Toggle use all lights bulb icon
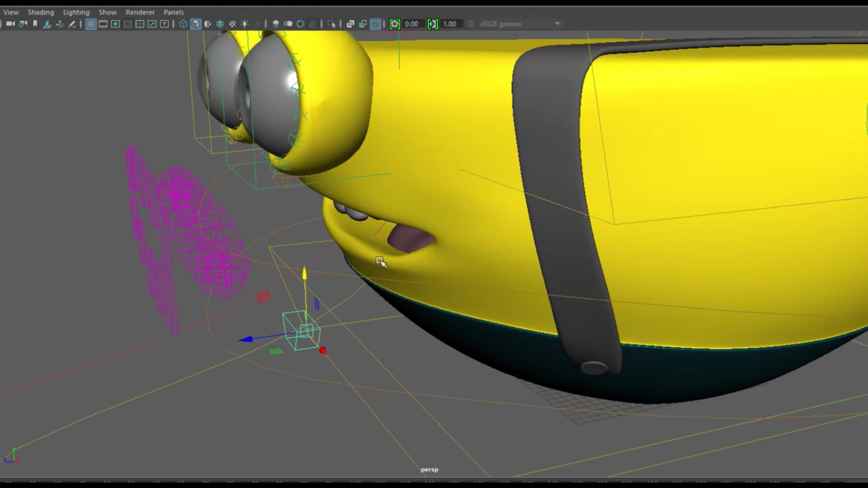Viewport: 868px width, 488px height. [x=245, y=24]
